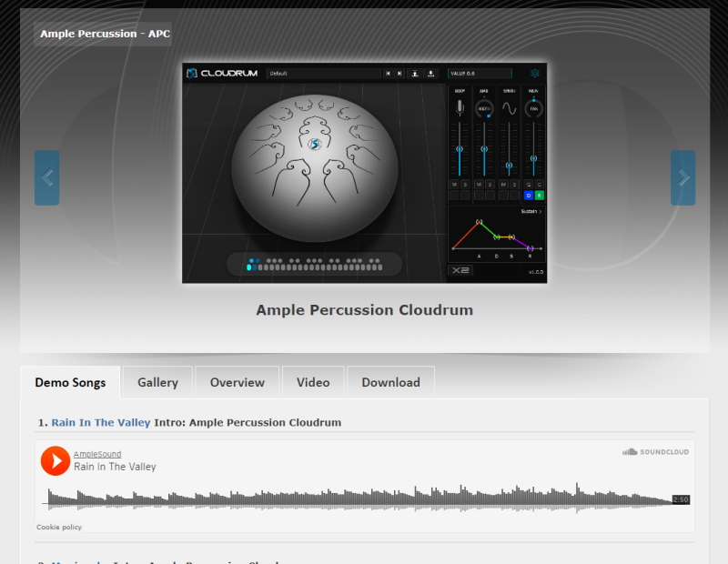Click the microphone icon in the mixer
Screen dimensions: 728x564
click(460, 107)
